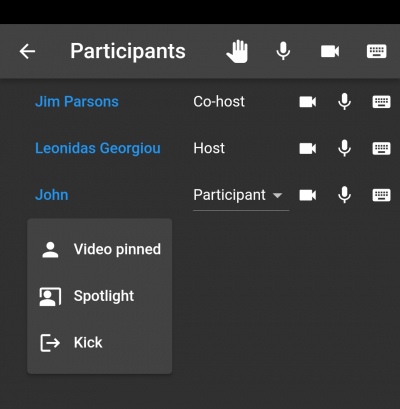The height and width of the screenshot is (409, 400).
Task: Choose Spotlight in the popup menu
Action: tap(100, 296)
